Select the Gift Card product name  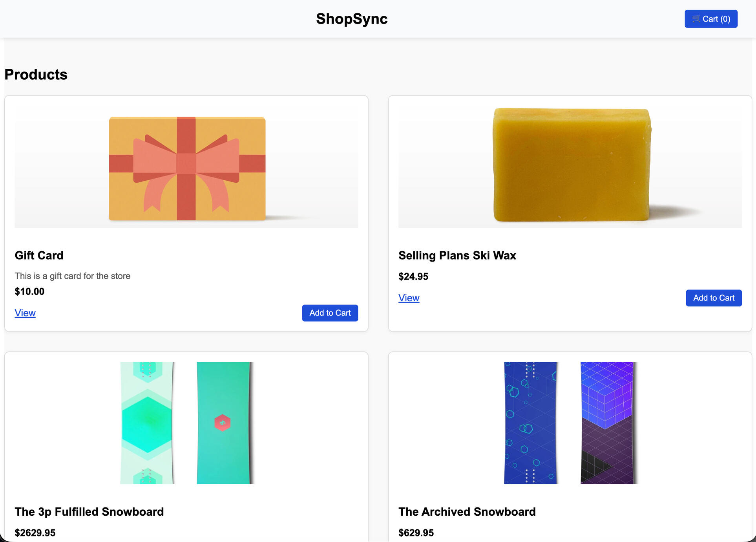39,255
